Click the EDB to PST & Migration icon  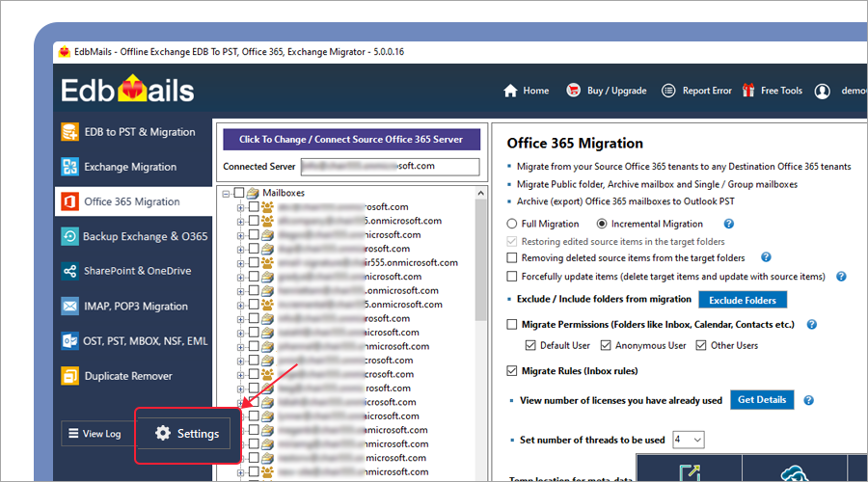point(69,132)
